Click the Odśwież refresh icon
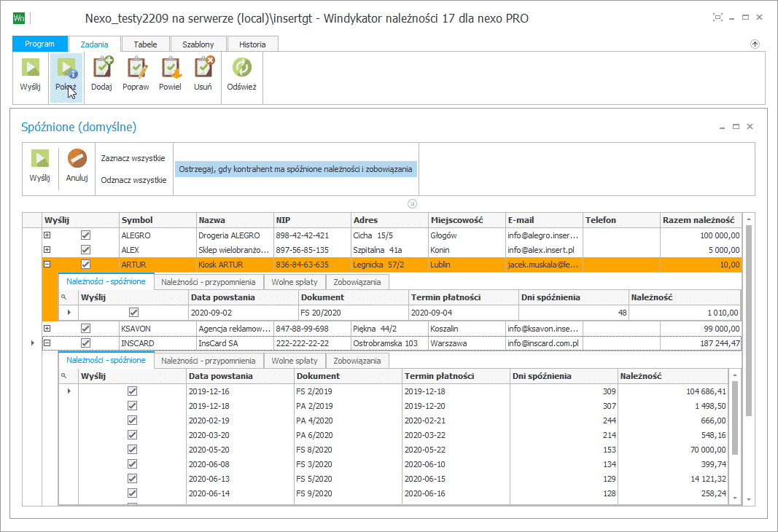The image size is (778, 532). click(x=241, y=68)
